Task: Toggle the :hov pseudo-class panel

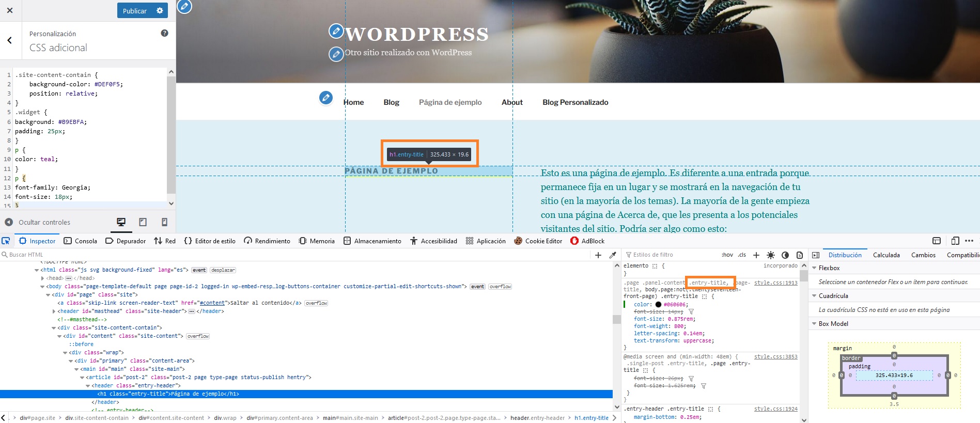Action: (727, 255)
